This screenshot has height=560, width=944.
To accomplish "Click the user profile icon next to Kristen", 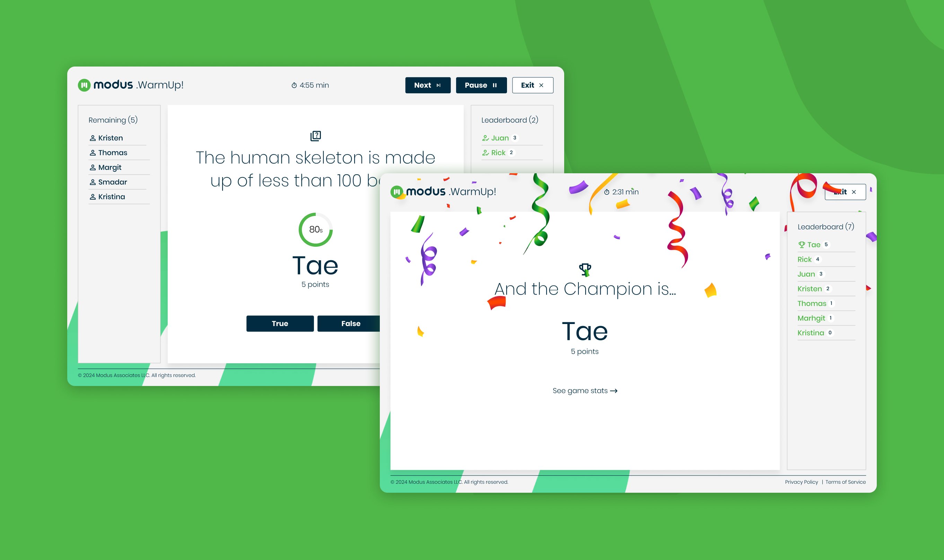I will [x=93, y=138].
